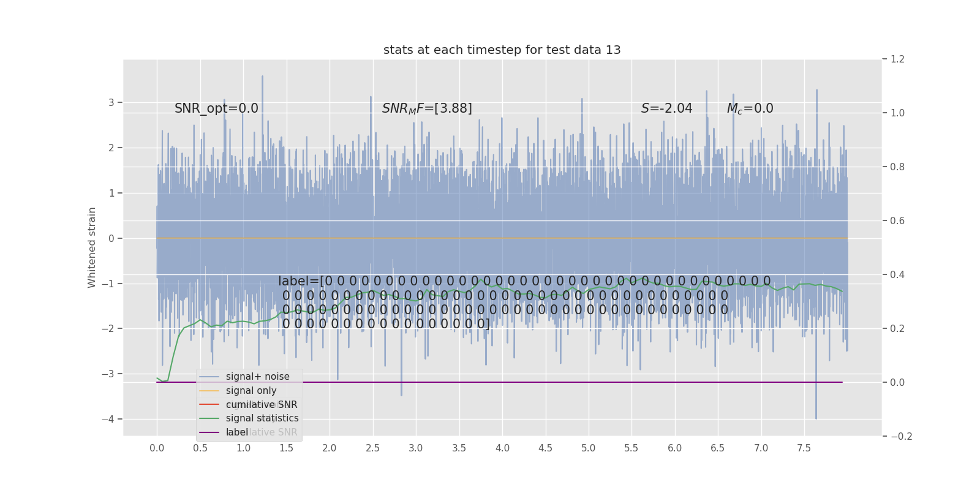The width and height of the screenshot is (980, 490).
Task: Click the SNR_MF=[3.88] annotation
Action: 427,108
